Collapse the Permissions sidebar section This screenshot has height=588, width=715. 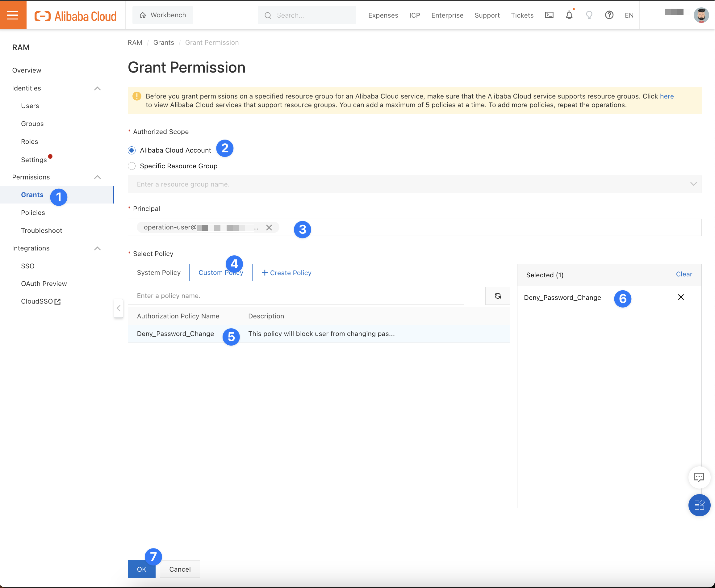tap(98, 177)
